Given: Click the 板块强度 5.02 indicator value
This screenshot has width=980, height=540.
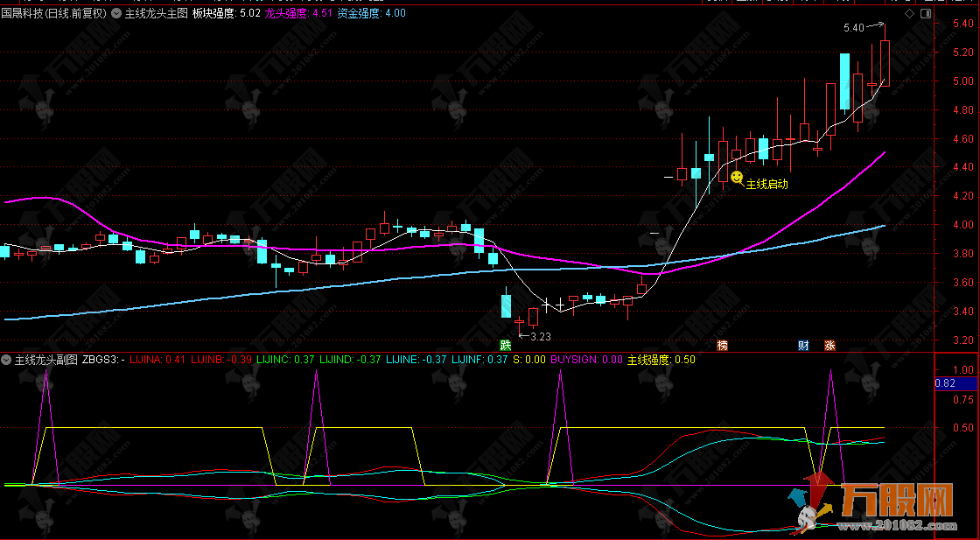Looking at the screenshot, I should (227, 14).
